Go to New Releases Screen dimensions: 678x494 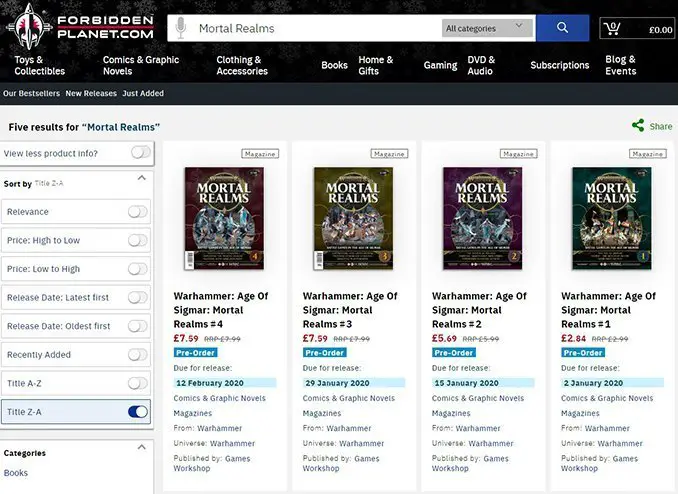coord(91,93)
